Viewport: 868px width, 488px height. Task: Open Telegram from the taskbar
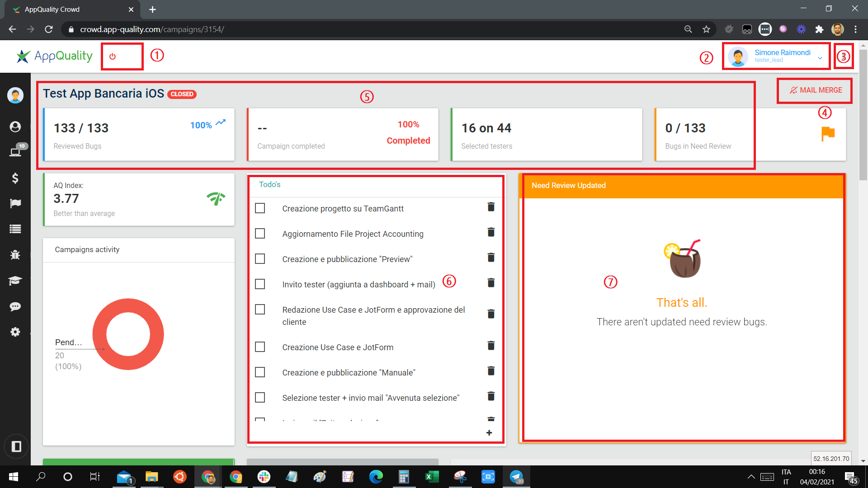(x=516, y=477)
